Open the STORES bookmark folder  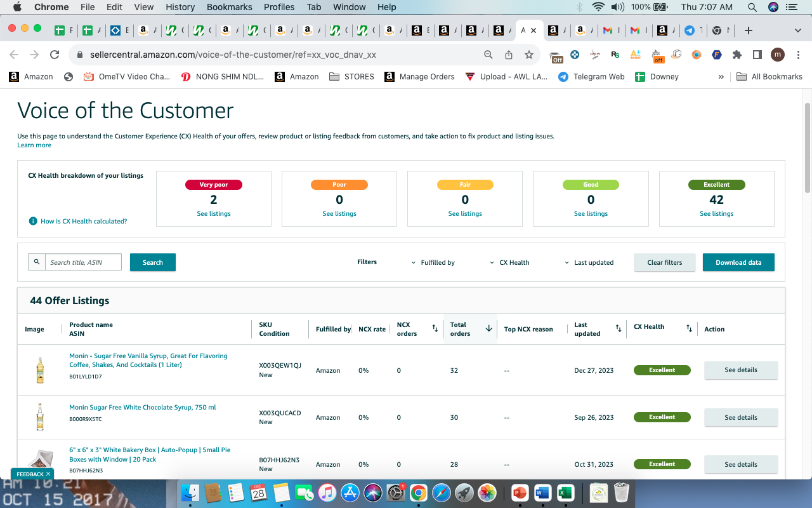coord(351,77)
